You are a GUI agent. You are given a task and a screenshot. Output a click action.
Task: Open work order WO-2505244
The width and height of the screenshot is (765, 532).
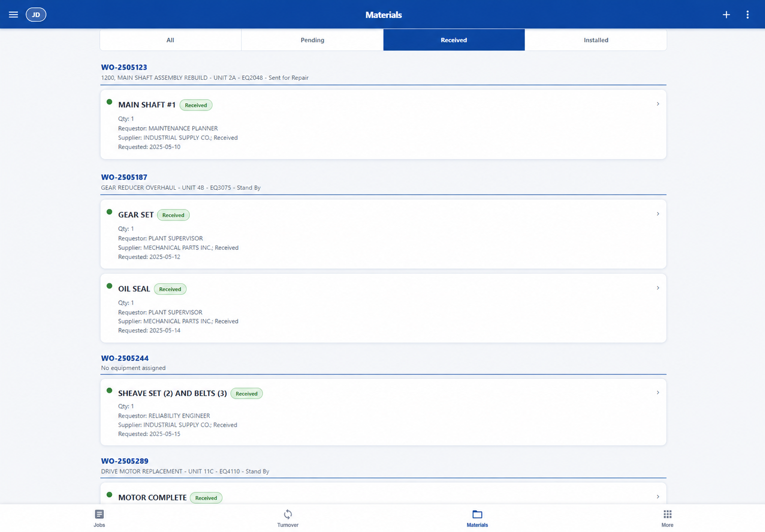pos(125,358)
